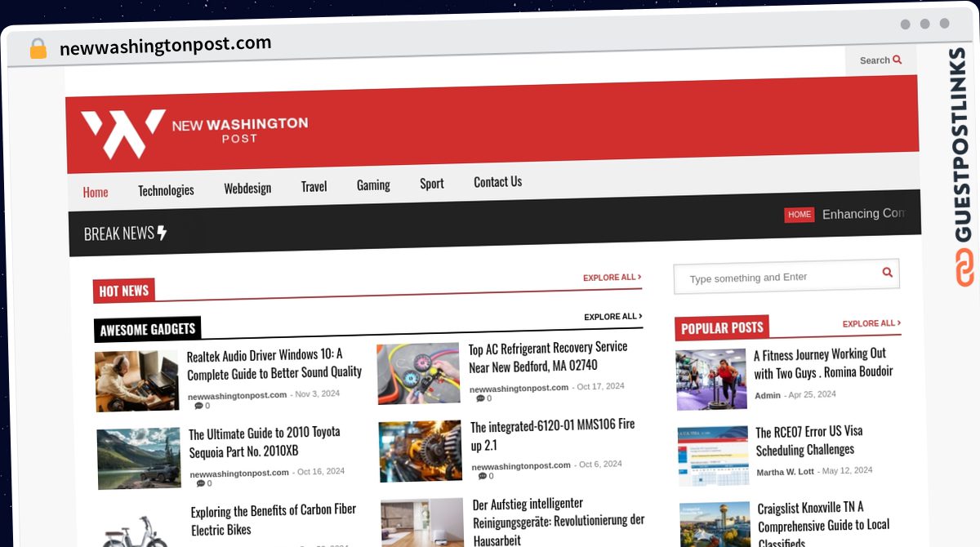Open Top AC Refrigerant Recovery Service article

coord(548,357)
